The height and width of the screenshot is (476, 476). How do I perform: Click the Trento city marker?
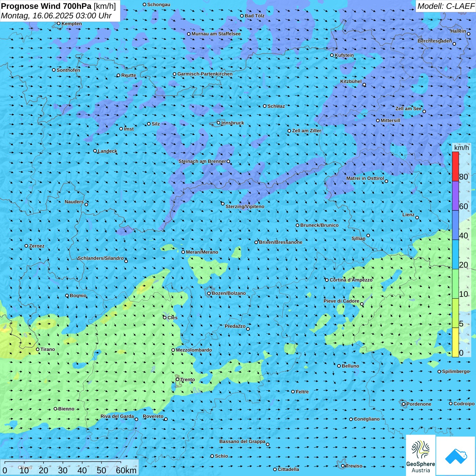[177, 379]
